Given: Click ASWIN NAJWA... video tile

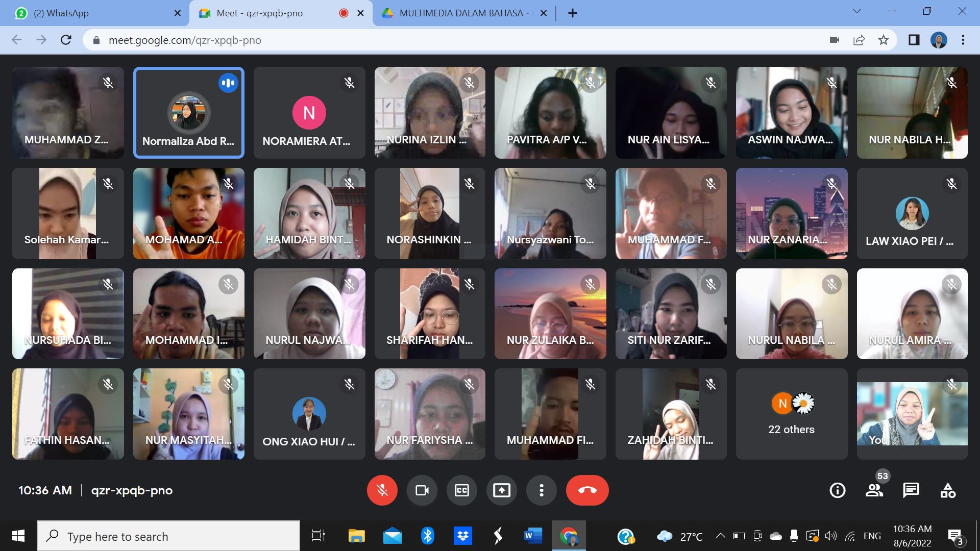Looking at the screenshot, I should point(792,113).
